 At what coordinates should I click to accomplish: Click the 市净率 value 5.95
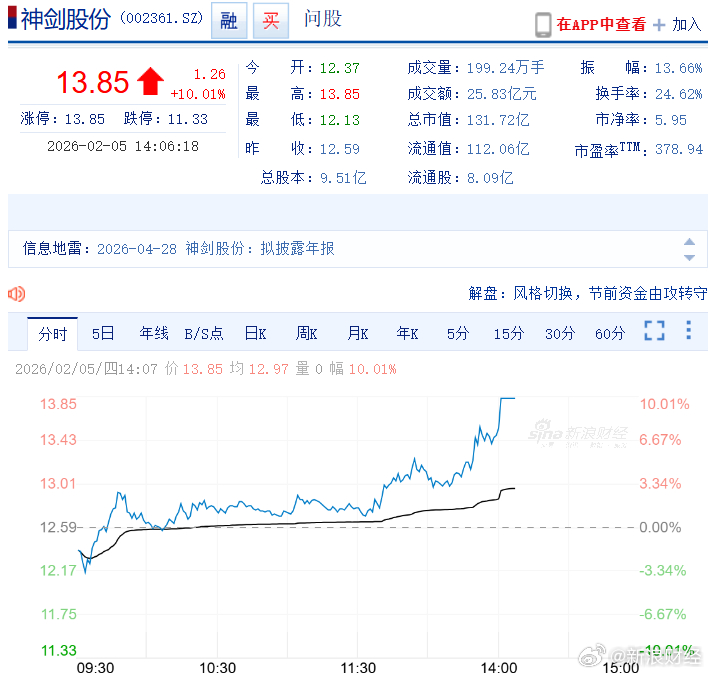point(671,120)
